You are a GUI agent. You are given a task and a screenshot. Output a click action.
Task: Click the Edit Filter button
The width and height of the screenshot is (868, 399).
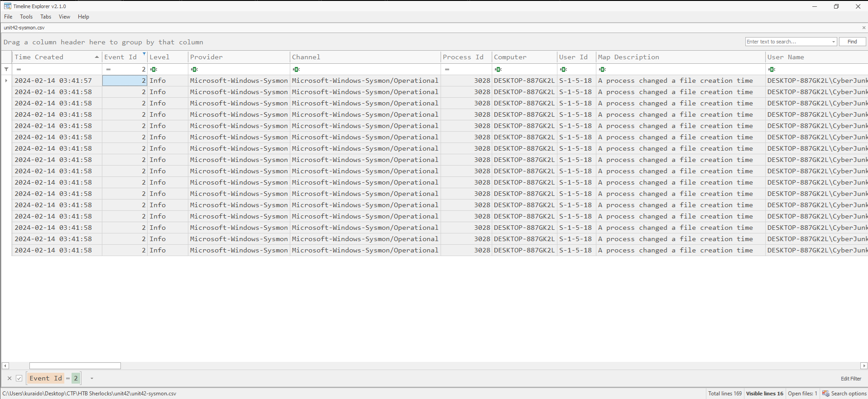(851, 379)
